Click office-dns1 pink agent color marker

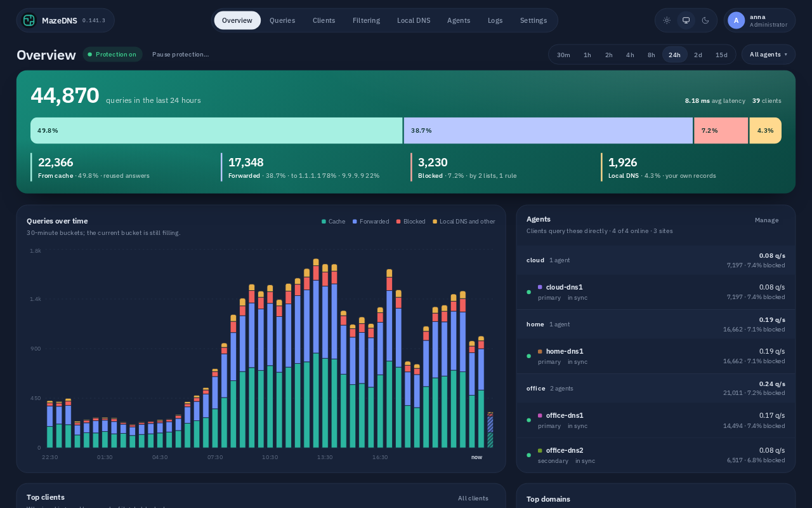click(x=540, y=415)
